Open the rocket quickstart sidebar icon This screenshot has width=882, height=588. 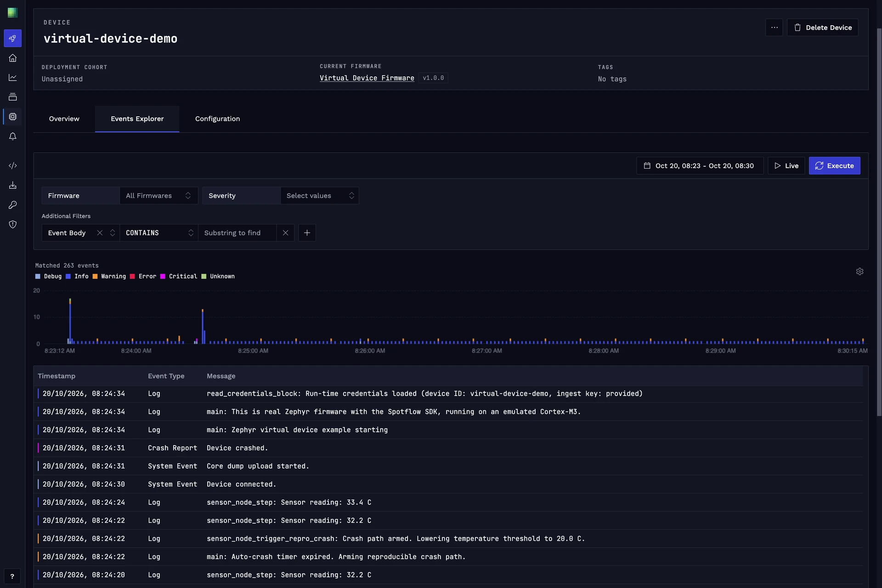pyautogui.click(x=12, y=39)
